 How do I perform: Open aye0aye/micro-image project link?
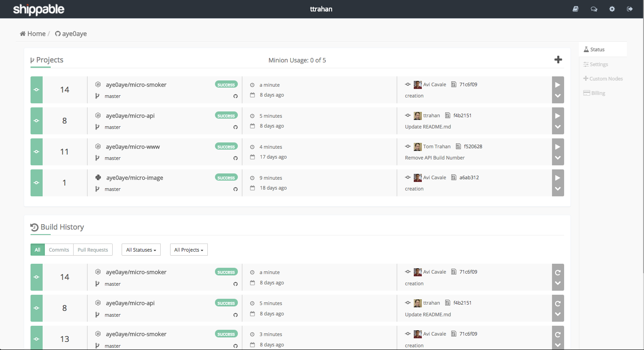coord(135,177)
